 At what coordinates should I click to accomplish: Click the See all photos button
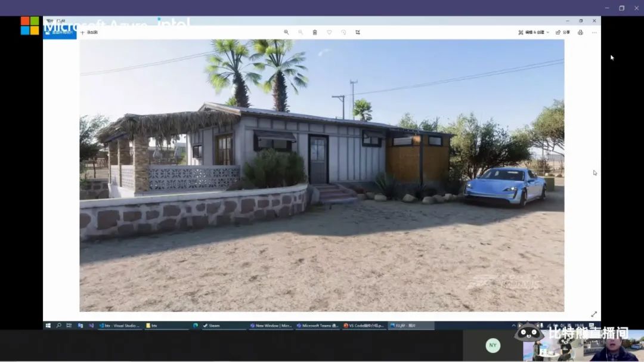[x=60, y=32]
